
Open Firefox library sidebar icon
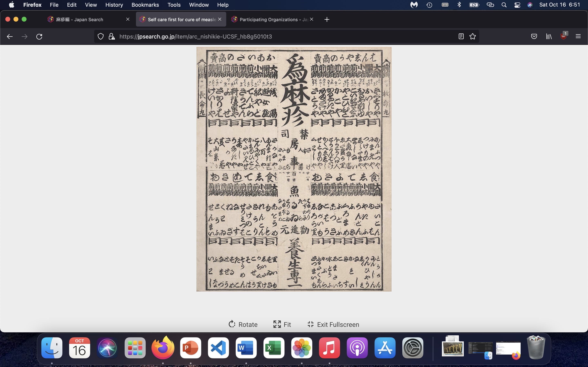tap(549, 36)
